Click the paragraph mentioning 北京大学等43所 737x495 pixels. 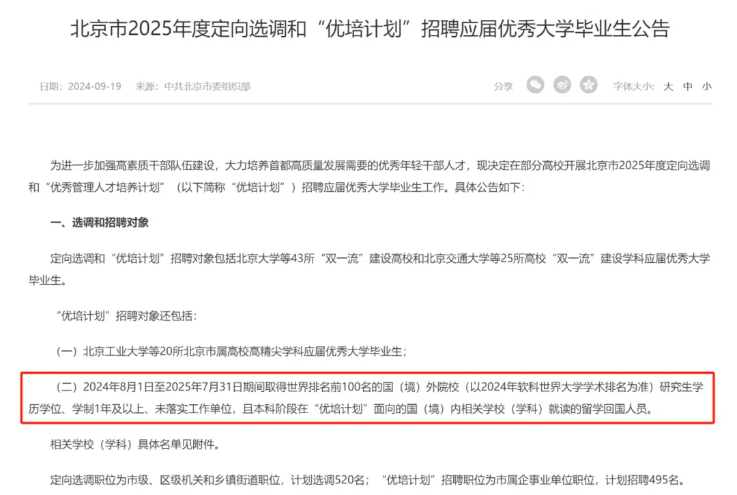369,269
